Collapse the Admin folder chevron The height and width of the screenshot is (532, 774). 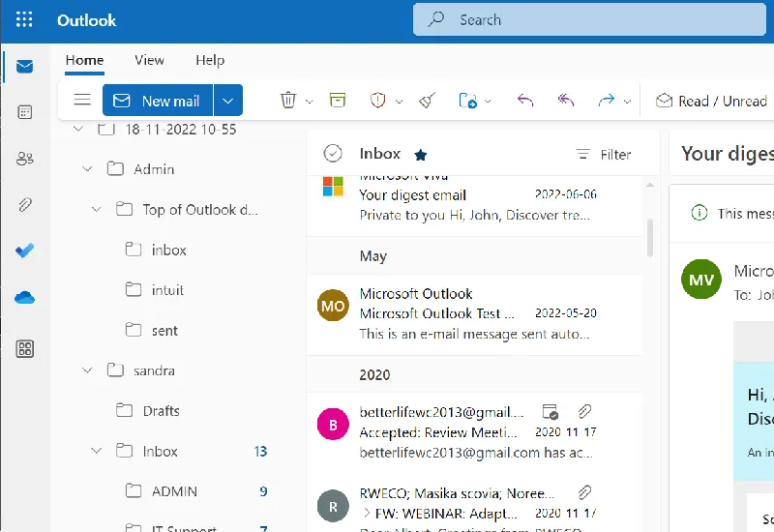(x=87, y=169)
